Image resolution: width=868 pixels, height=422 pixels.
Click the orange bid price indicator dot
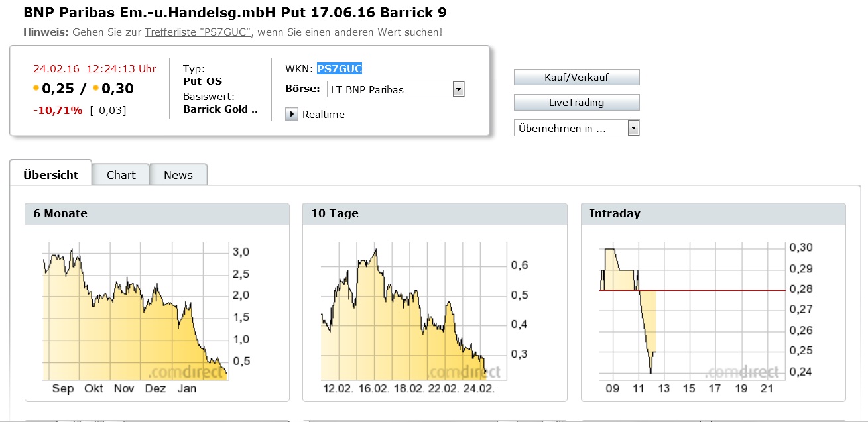[x=36, y=88]
